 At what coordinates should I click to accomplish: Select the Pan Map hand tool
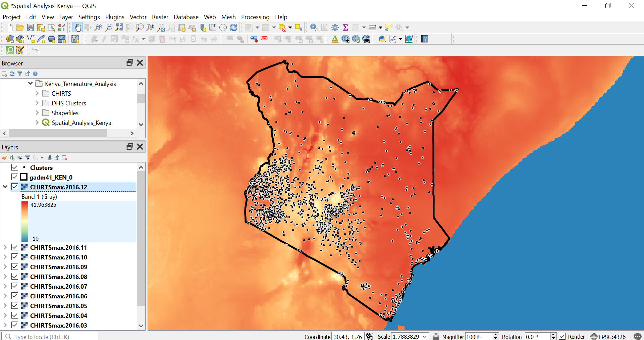[x=77, y=28]
